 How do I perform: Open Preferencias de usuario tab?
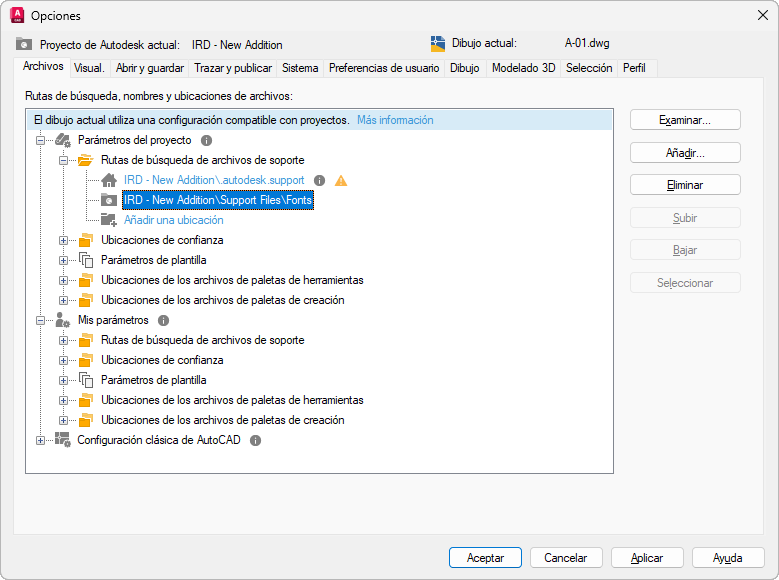click(384, 68)
